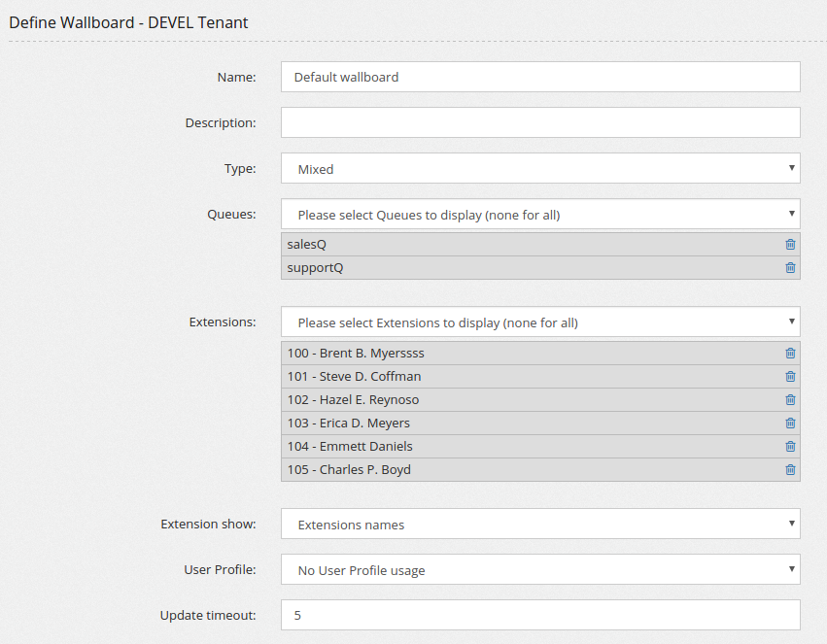Open the Type dropdown showing Mixed
The image size is (827, 644).
coord(540,168)
